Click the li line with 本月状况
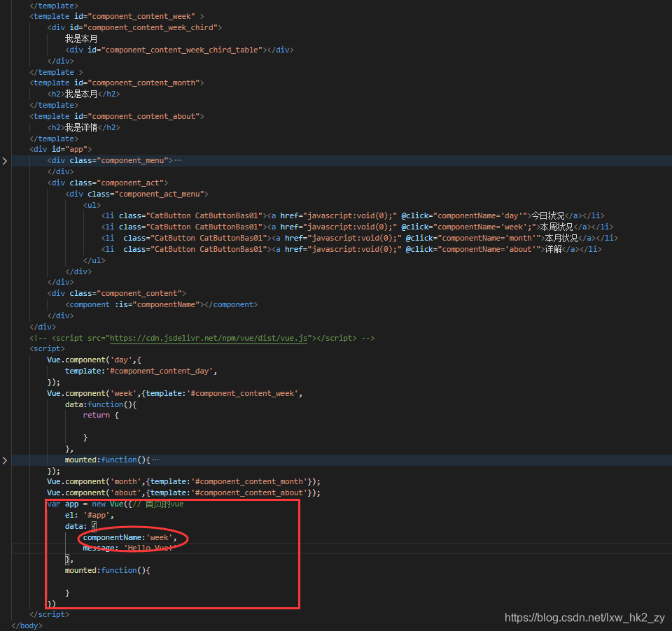This screenshot has height=631, width=672. tap(360, 238)
